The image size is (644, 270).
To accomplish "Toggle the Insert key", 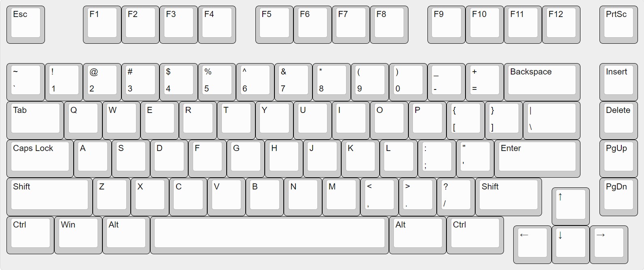I will coord(618,82).
